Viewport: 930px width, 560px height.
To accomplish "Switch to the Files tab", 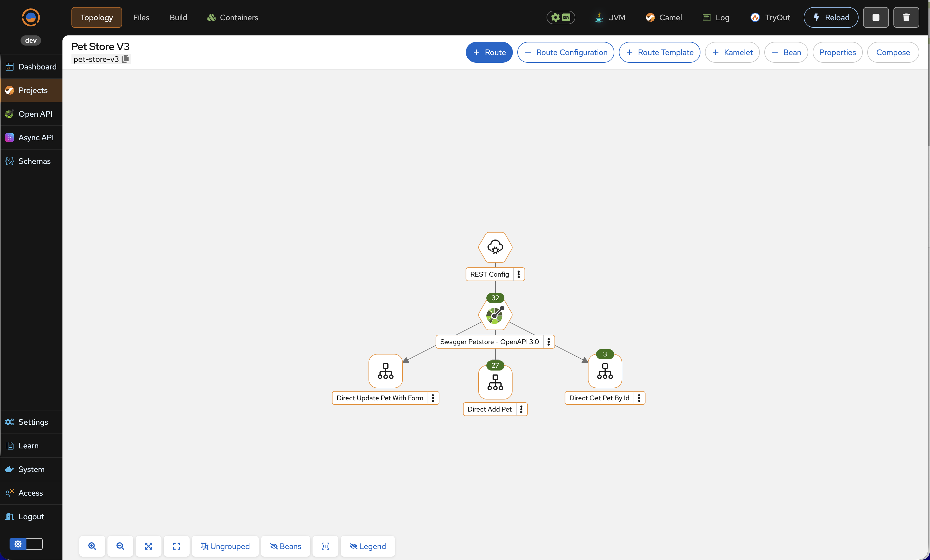I will pos(141,17).
